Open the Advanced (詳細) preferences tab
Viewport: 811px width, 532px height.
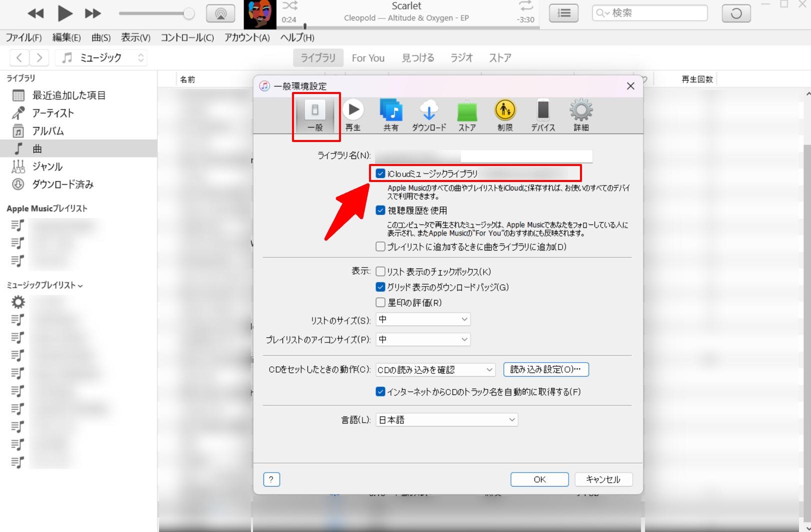[581, 116]
